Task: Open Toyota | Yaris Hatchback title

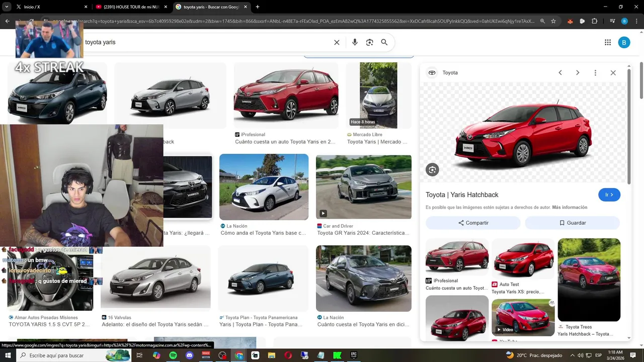Action: (x=462, y=195)
